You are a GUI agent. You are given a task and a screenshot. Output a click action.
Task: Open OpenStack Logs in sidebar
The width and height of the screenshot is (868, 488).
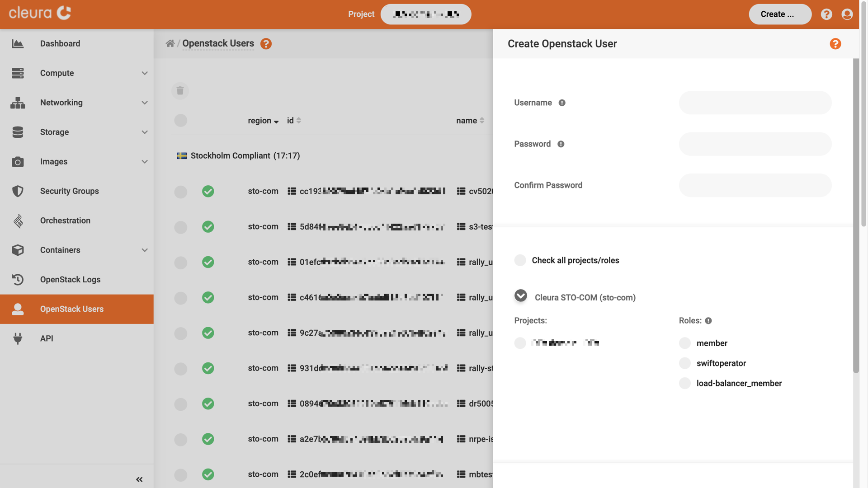[77, 280]
